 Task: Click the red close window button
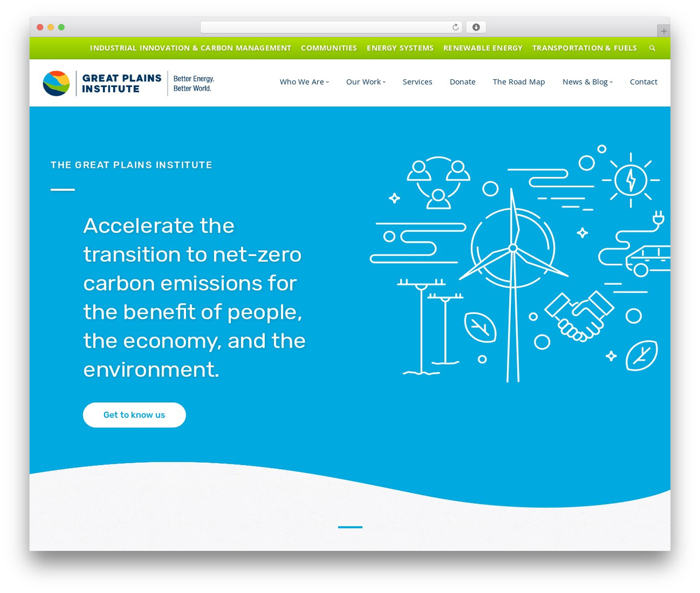tap(40, 27)
